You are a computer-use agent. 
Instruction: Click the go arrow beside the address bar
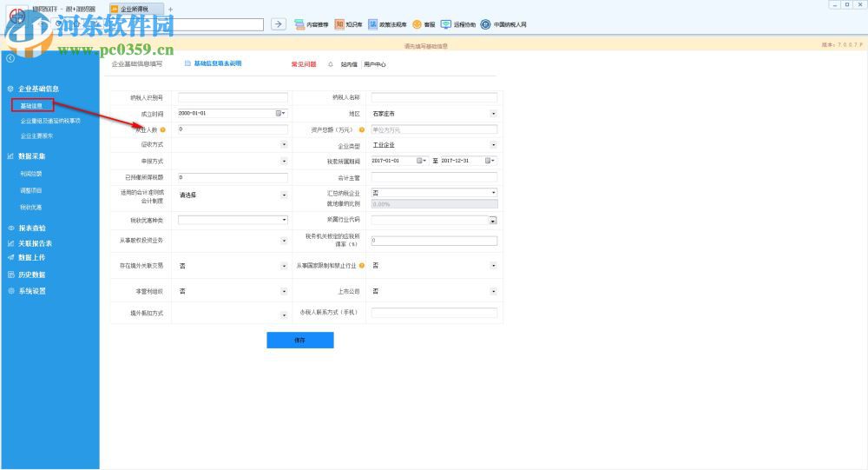click(x=279, y=23)
